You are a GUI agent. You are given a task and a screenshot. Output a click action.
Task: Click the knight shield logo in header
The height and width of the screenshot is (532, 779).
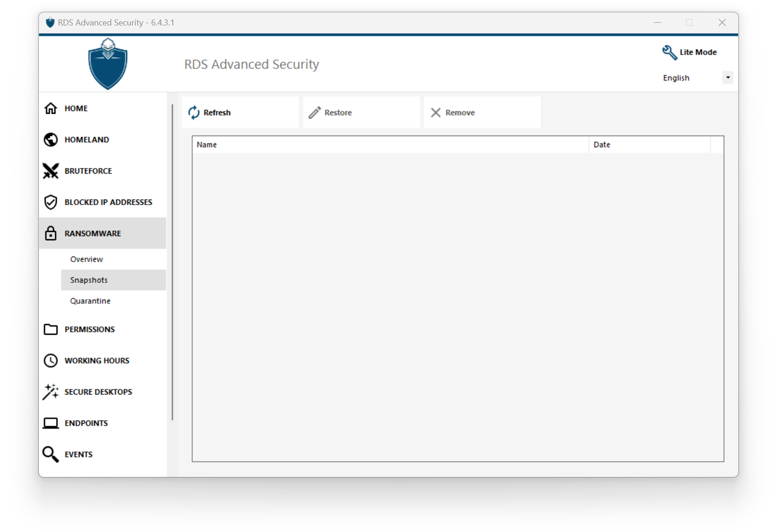[108, 64]
